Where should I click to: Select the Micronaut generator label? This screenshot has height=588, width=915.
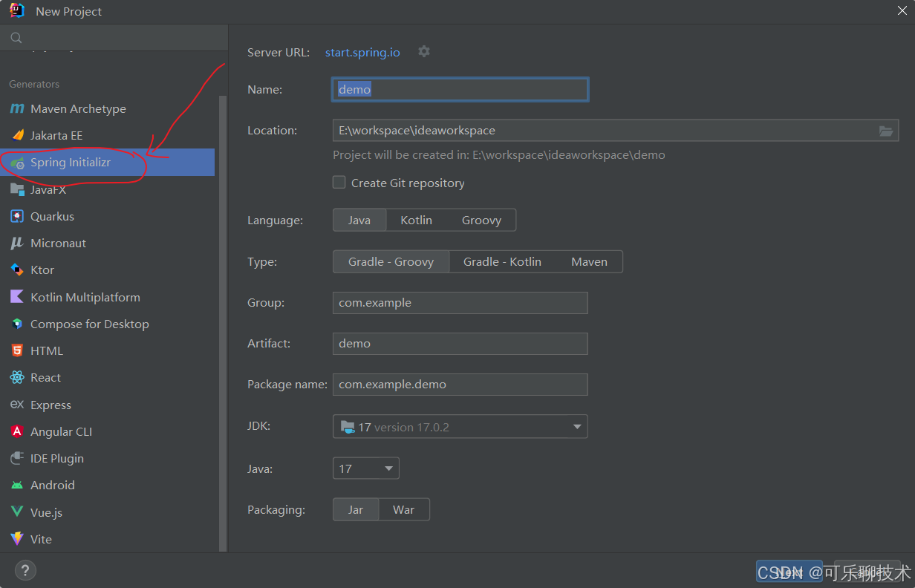point(59,243)
